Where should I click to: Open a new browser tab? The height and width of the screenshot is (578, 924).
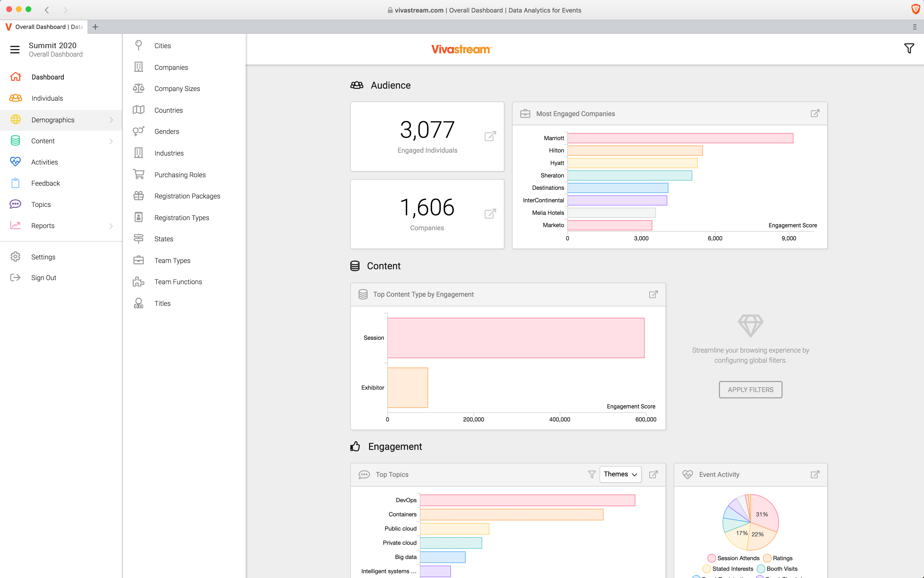click(96, 27)
